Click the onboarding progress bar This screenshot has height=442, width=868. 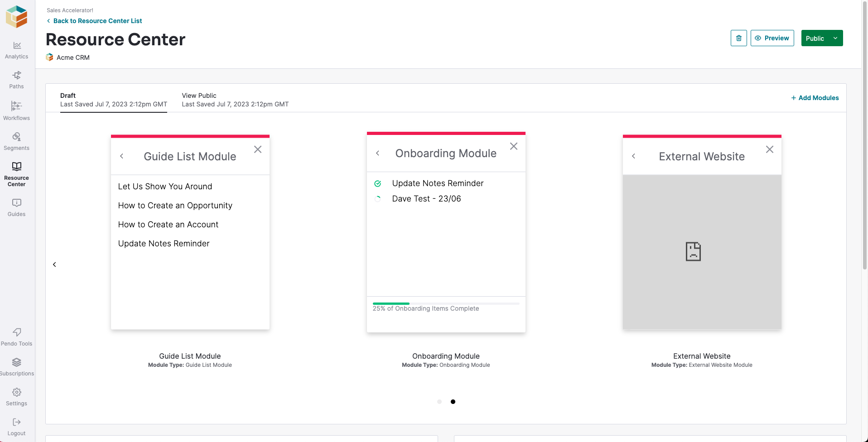[446, 303]
